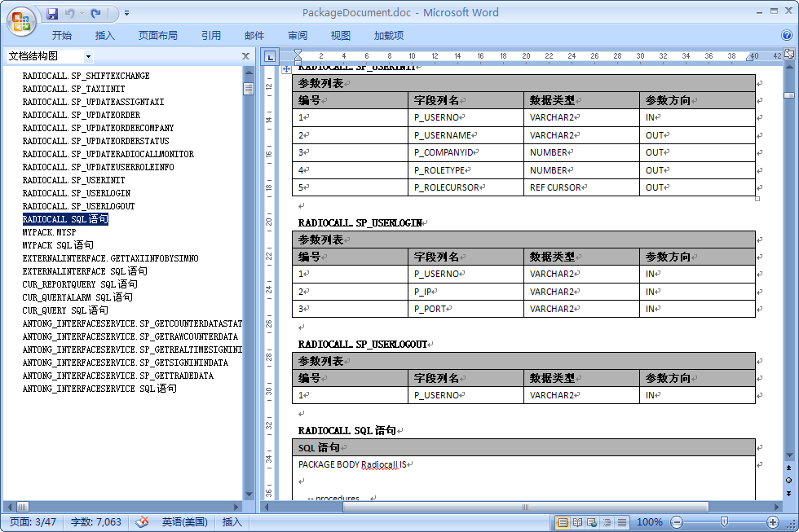Open the 邮件 ribbon tab
The height and width of the screenshot is (532, 799).
[254, 36]
